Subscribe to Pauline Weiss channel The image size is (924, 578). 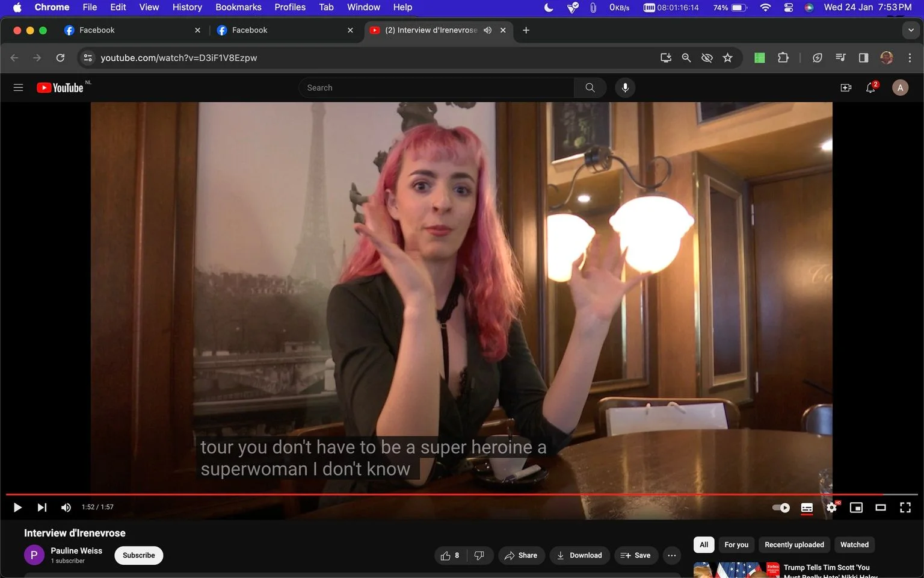139,555
